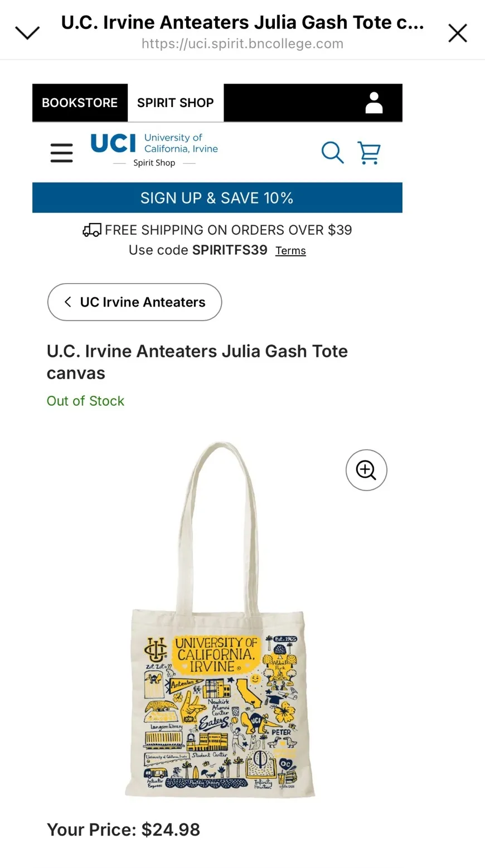Tap the Julia Gash tote bag image
The width and height of the screenshot is (485, 868).
220,619
